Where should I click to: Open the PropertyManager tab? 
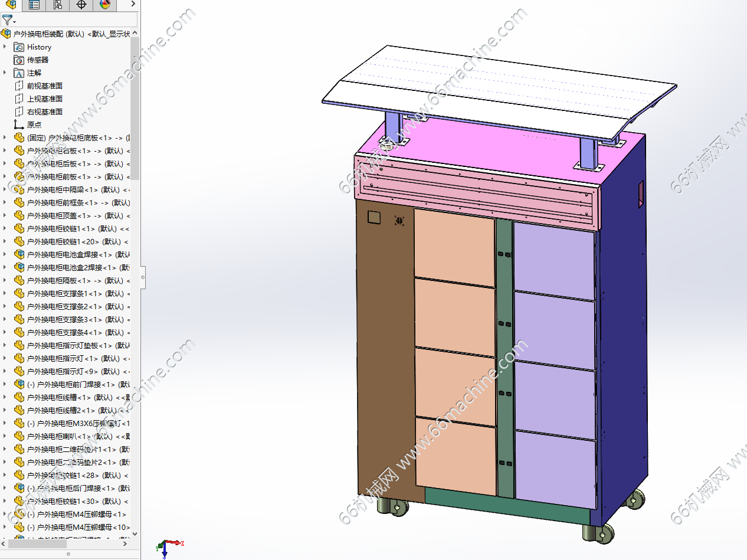tap(34, 5)
